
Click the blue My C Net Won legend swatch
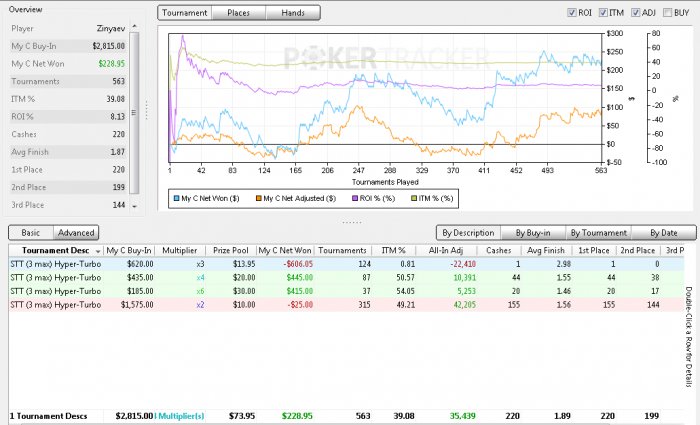[178, 200]
